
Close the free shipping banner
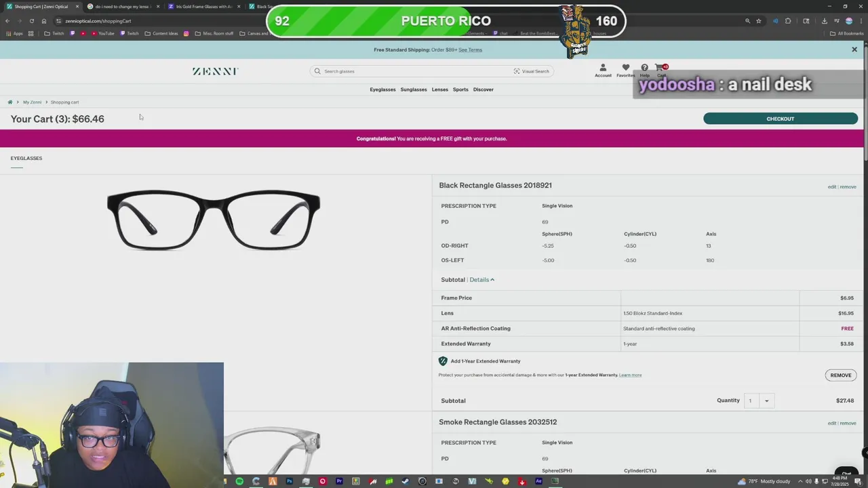point(854,49)
